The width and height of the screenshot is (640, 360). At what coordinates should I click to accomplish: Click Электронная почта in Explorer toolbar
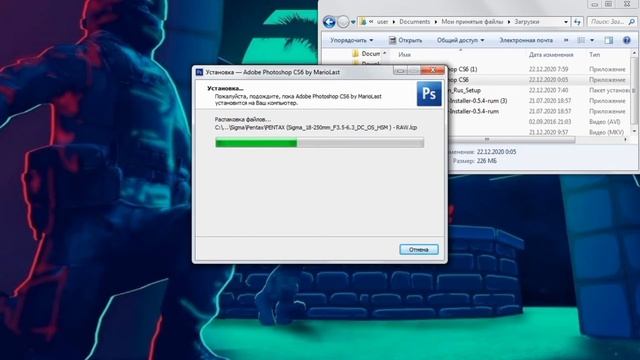(x=526, y=40)
